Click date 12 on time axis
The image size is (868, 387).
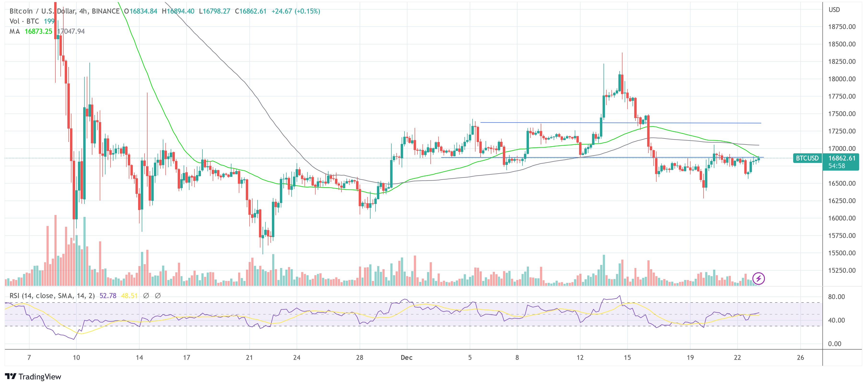[x=580, y=358]
